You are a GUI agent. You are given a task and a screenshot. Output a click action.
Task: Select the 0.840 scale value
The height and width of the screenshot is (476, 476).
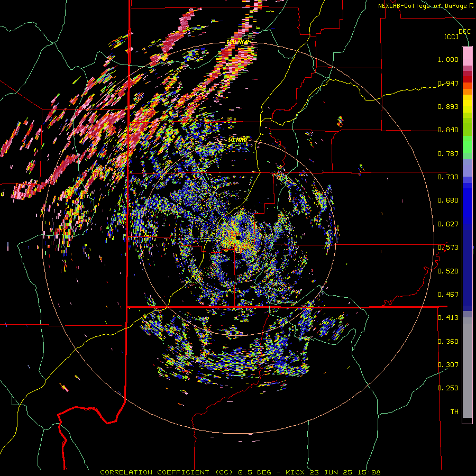[x=448, y=130]
